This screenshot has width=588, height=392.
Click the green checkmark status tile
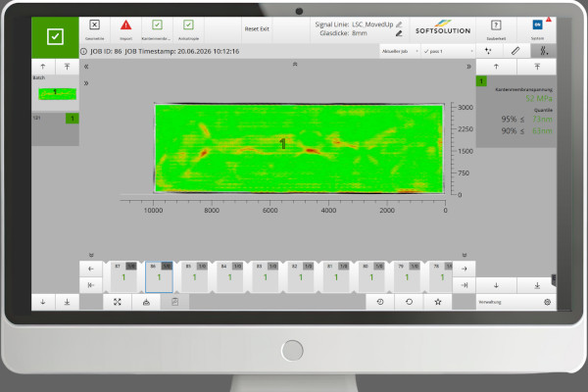(x=55, y=37)
